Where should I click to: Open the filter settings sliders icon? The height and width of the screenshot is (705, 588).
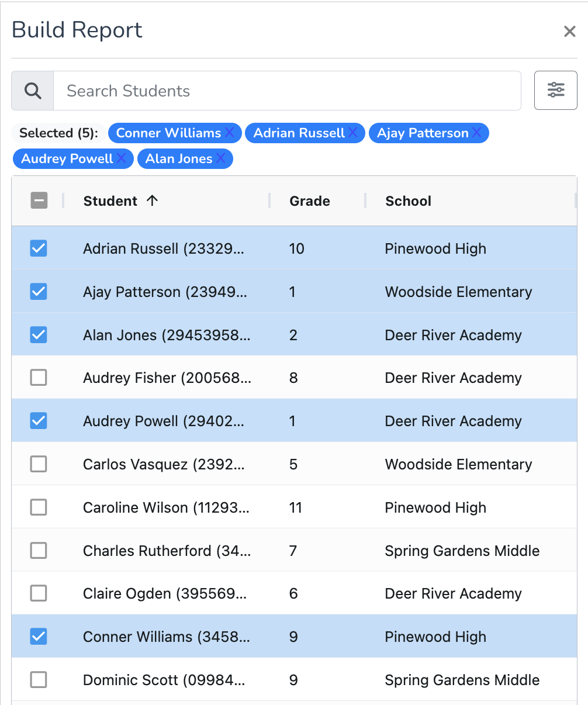click(555, 90)
